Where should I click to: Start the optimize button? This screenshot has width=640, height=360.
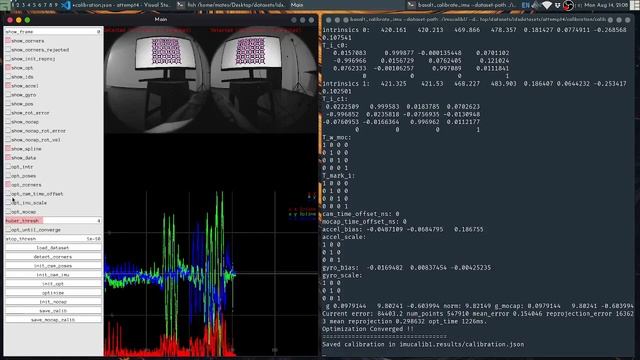[x=53, y=293]
